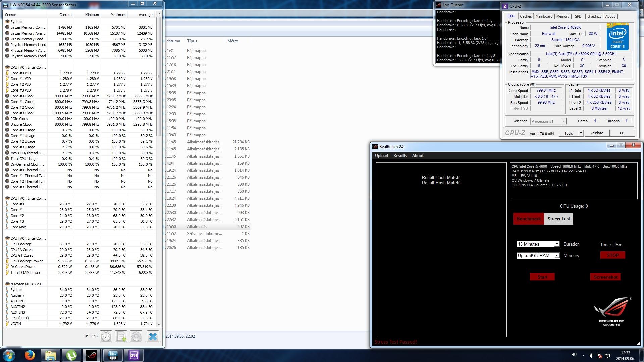Image resolution: width=644 pixels, height=362 pixels.
Task: Open the Tools dropdown arrow in CPU-Z
Action: pyautogui.click(x=581, y=133)
